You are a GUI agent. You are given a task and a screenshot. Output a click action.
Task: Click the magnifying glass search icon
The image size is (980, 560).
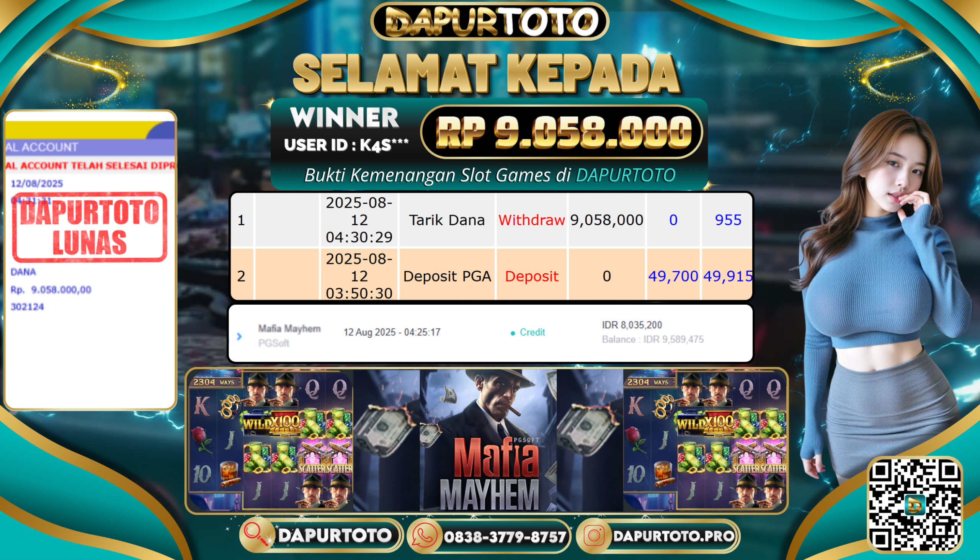click(256, 535)
